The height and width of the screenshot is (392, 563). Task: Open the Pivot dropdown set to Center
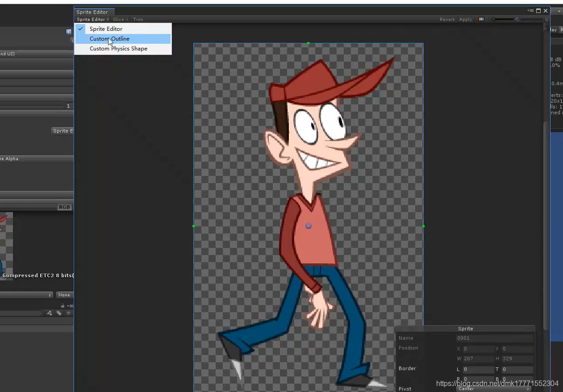[494, 389]
